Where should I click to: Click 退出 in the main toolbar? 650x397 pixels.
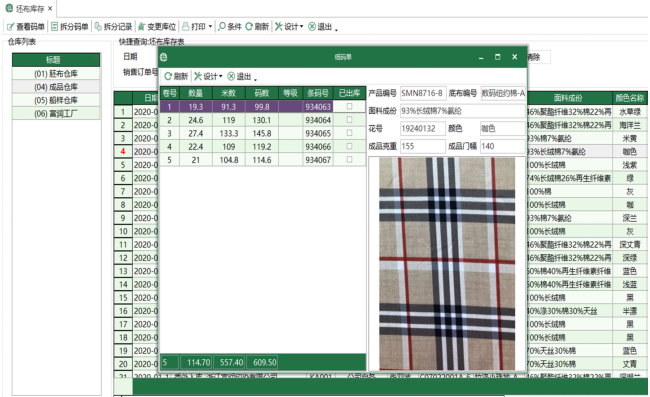tap(320, 27)
